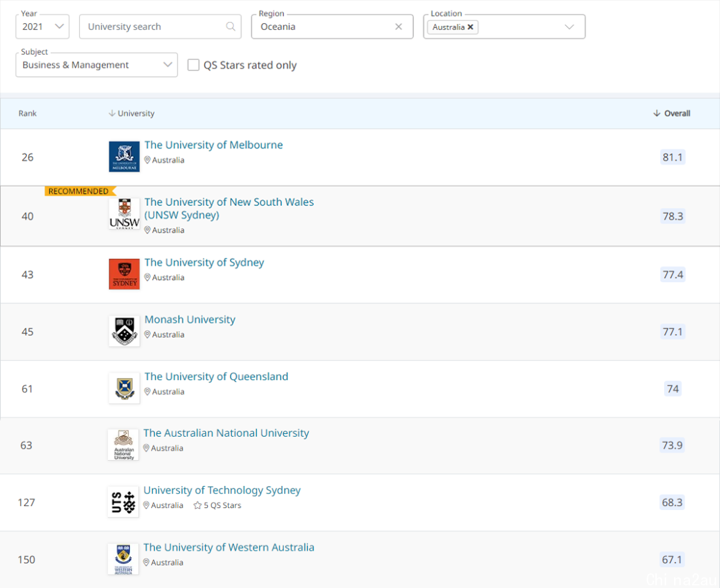Expand the Location dropdown arrow
This screenshot has width=720, height=588.
569,27
